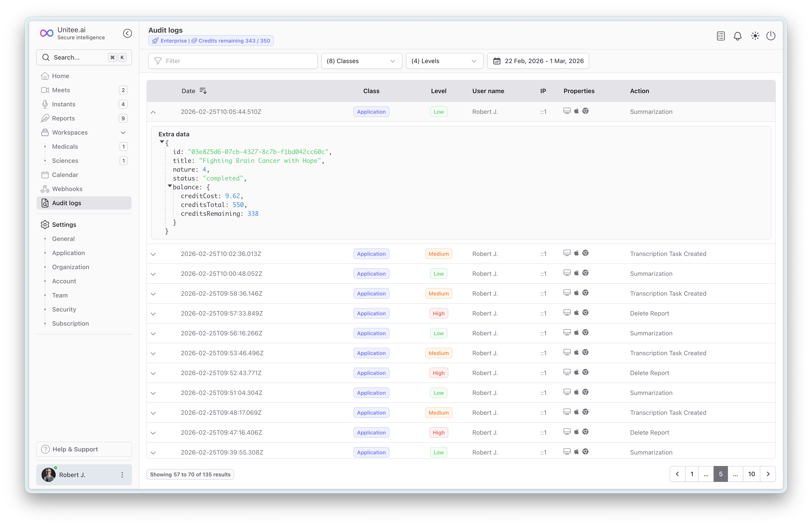Viewport: 812px width, 526px height.
Task: Click the rocket icon in Enterprise badge
Action: [x=155, y=41]
